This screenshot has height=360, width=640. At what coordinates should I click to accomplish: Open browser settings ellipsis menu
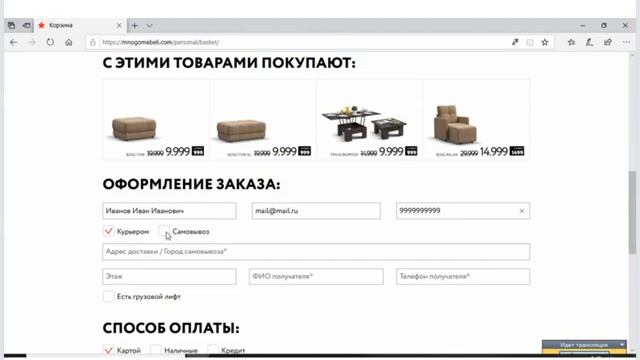[627, 42]
